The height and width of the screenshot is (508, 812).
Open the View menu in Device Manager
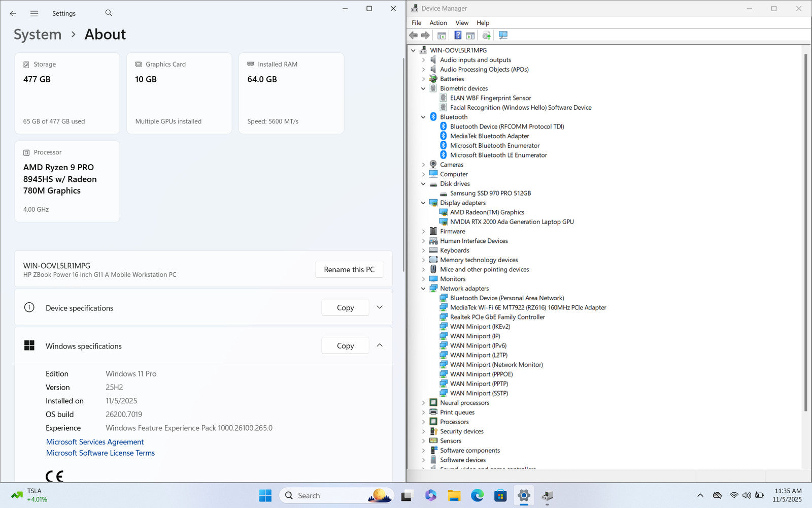click(x=462, y=23)
